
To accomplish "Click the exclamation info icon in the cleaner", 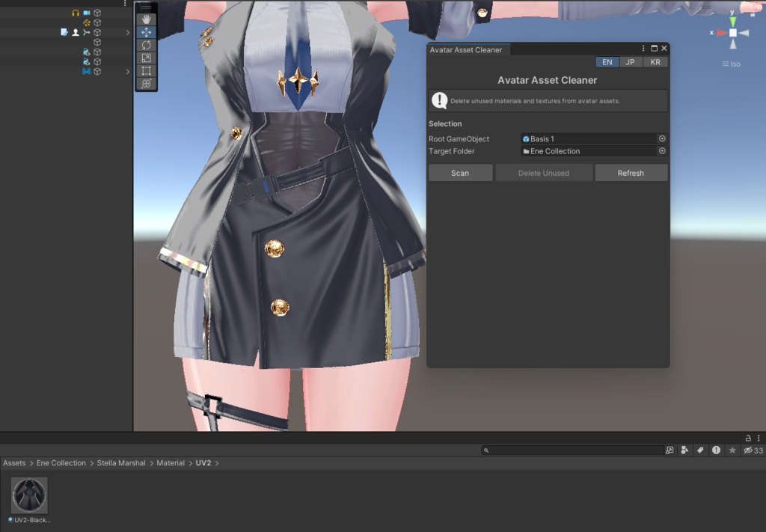I will pos(439,100).
